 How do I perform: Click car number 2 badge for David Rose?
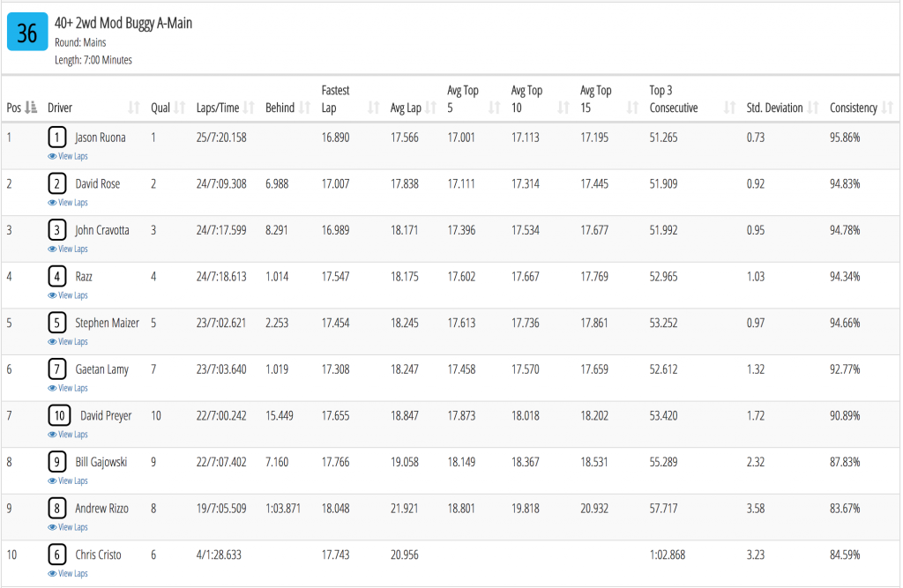coord(56,183)
